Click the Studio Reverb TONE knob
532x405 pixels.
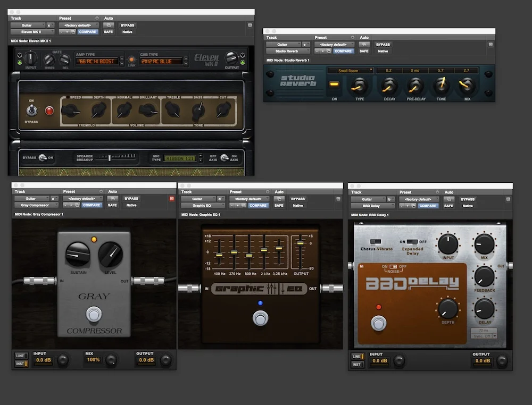click(441, 86)
